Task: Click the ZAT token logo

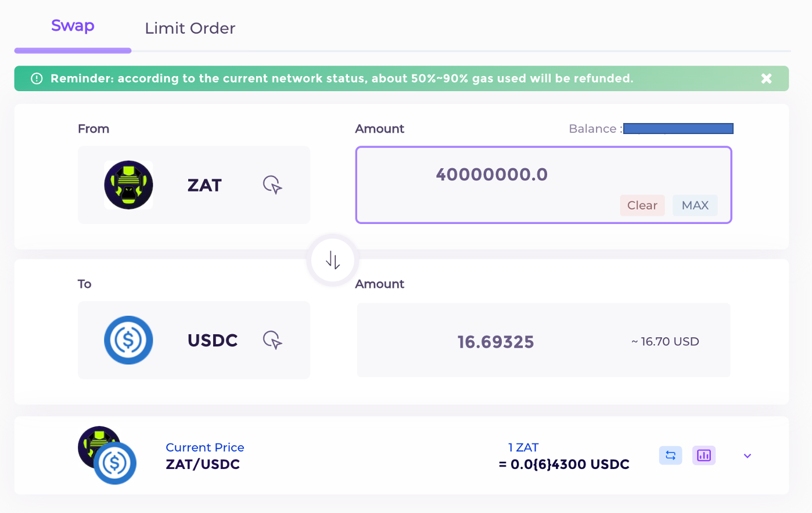Action: (128, 185)
